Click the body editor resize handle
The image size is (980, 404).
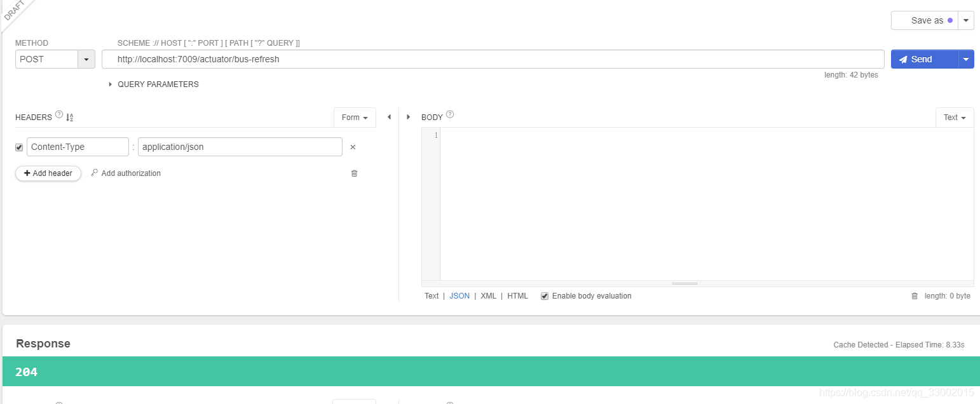tap(685, 283)
